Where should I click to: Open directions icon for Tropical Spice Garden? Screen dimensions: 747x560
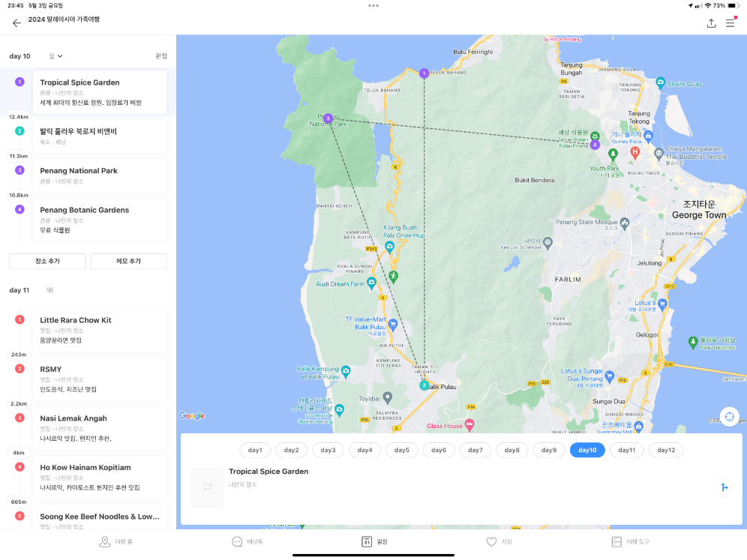[x=724, y=487]
